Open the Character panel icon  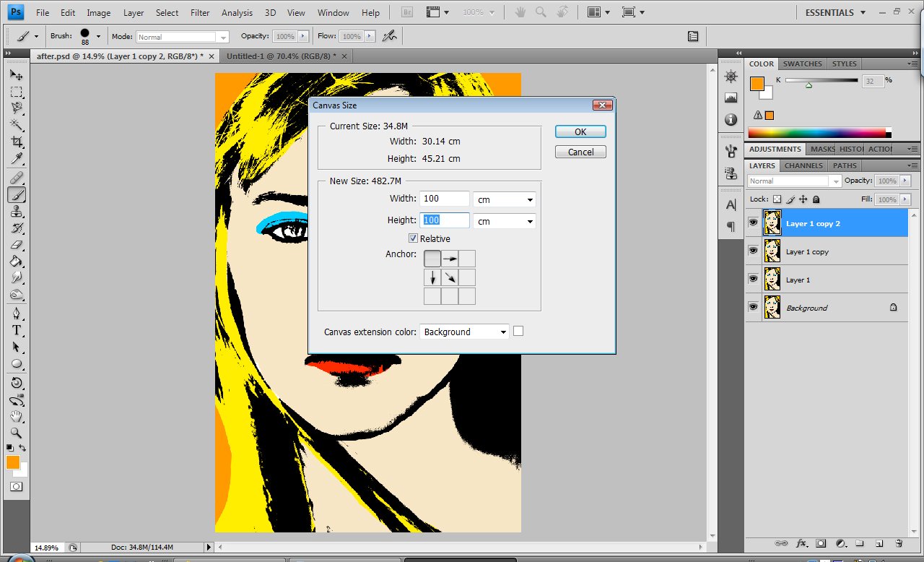(731, 205)
